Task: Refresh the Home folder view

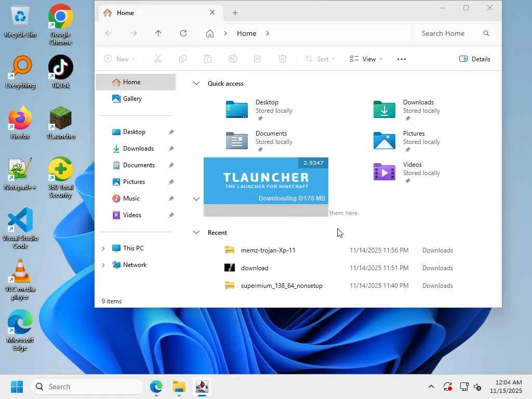Action: pyautogui.click(x=183, y=33)
